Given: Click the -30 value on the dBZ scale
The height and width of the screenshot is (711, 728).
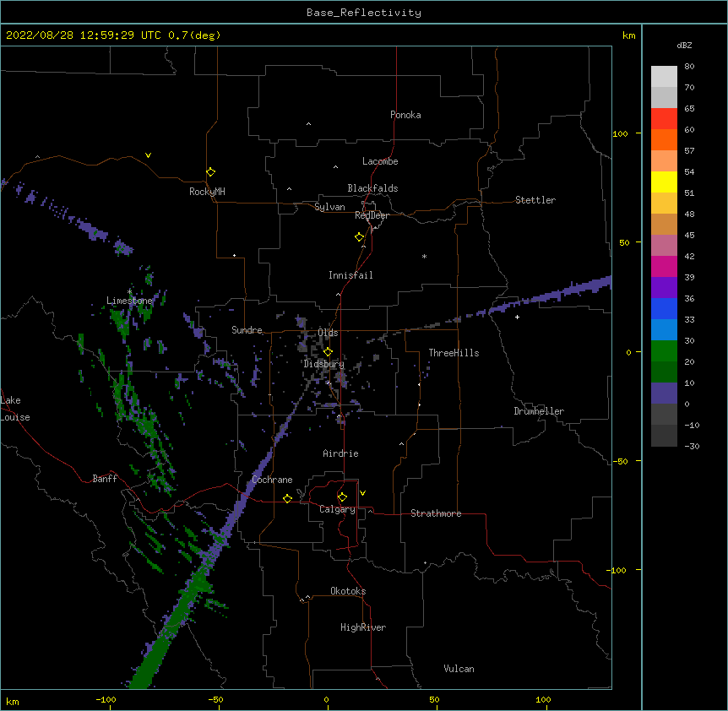Looking at the screenshot, I should pos(692,446).
